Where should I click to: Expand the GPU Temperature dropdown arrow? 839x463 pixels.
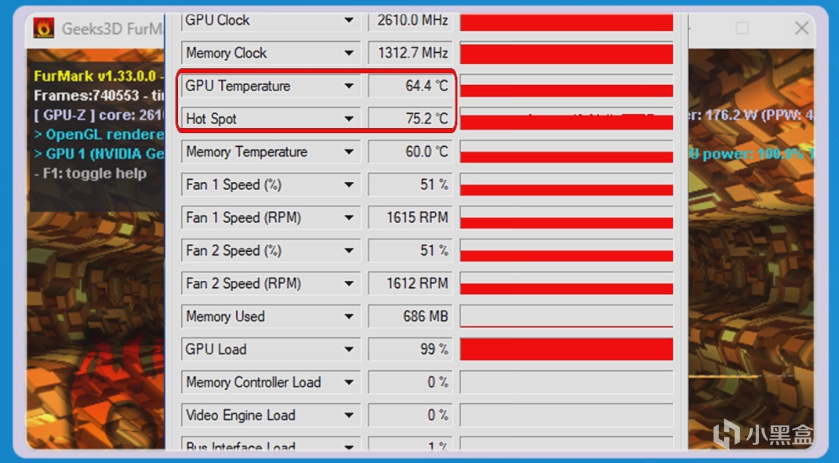pyautogui.click(x=349, y=86)
